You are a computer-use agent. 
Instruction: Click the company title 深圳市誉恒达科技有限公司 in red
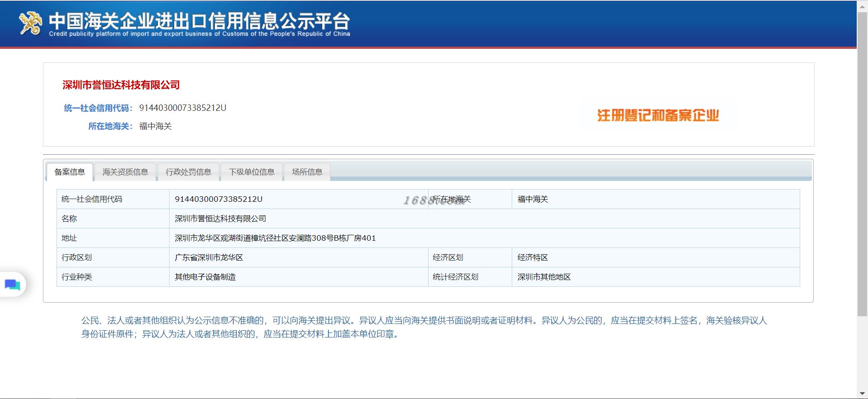click(x=121, y=85)
